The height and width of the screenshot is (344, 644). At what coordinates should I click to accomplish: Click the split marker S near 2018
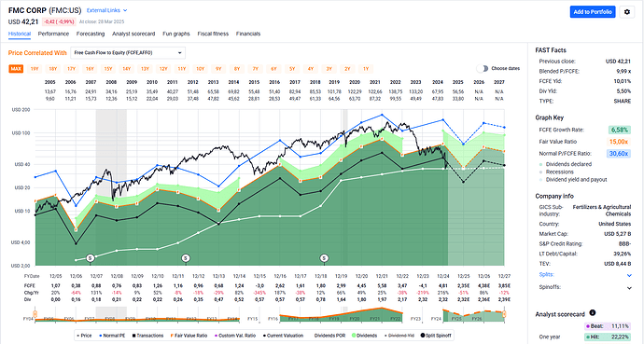(x=324, y=258)
